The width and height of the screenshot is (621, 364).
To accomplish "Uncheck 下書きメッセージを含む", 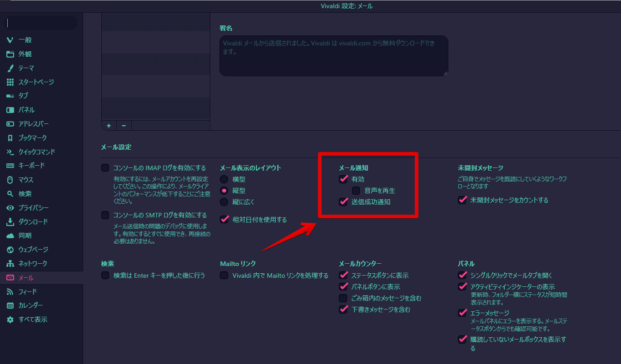I will 343,310.
